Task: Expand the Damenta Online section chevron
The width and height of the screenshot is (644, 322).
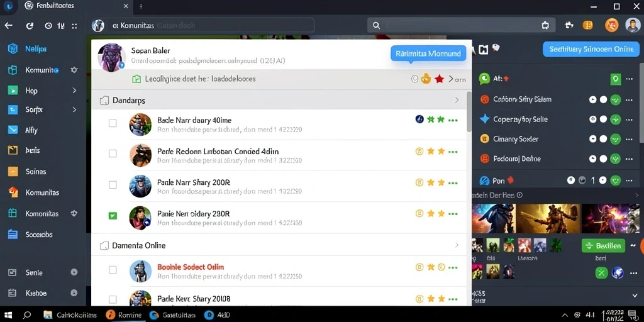Action: point(457,245)
